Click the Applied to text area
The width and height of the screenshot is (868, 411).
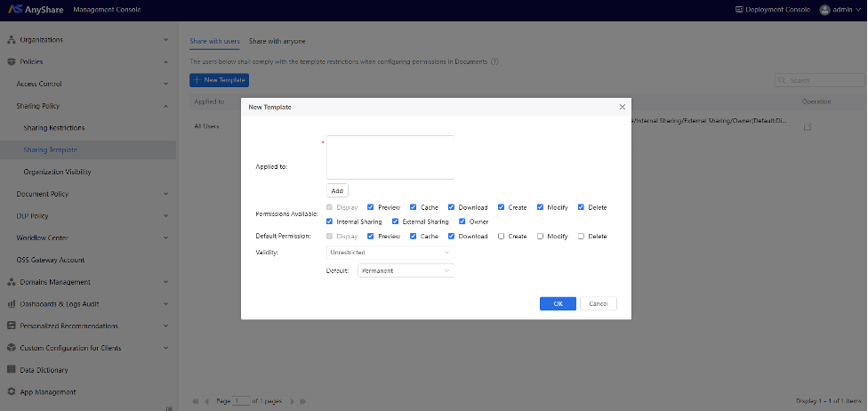click(x=390, y=157)
